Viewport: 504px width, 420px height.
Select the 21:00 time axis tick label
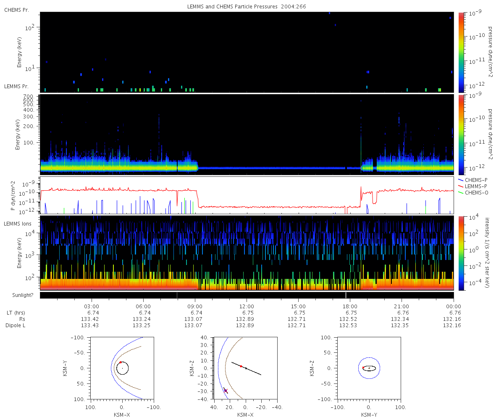pyautogui.click(x=402, y=306)
